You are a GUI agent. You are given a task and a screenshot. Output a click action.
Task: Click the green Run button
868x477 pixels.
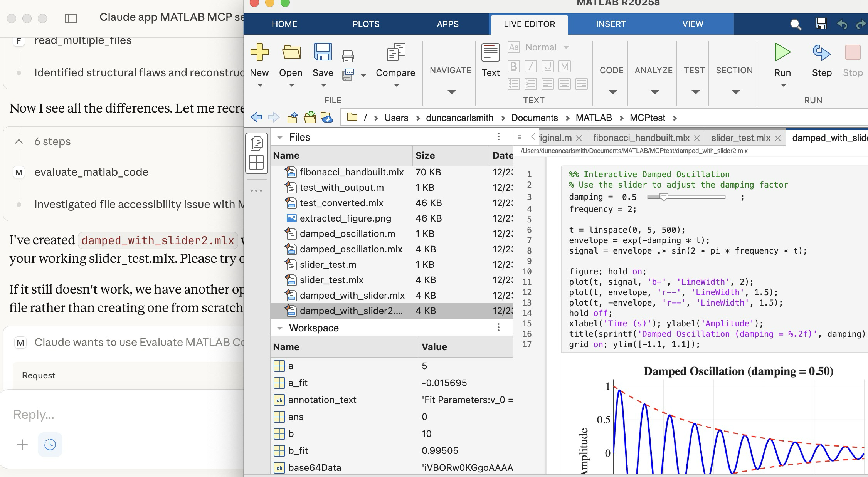pyautogui.click(x=782, y=52)
